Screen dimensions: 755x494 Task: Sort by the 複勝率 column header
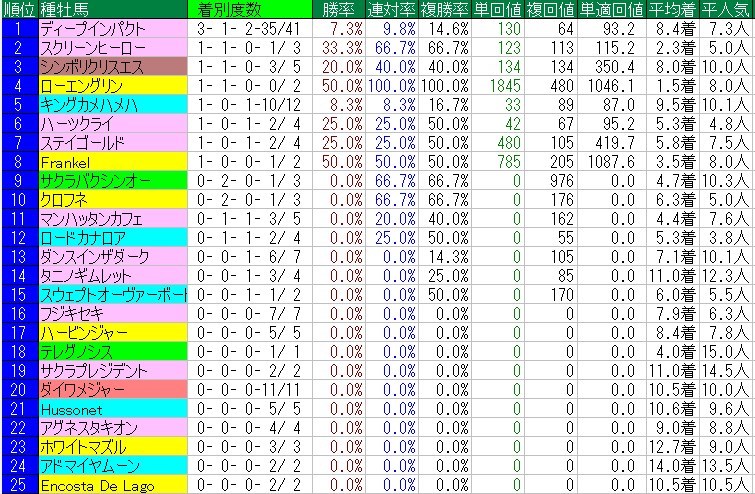point(445,9)
